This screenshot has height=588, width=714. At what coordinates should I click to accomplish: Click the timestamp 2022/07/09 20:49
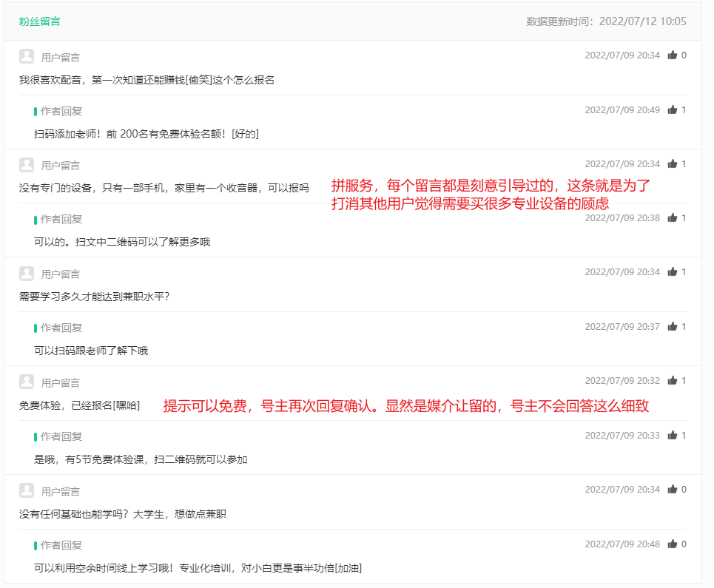pyautogui.click(x=622, y=109)
